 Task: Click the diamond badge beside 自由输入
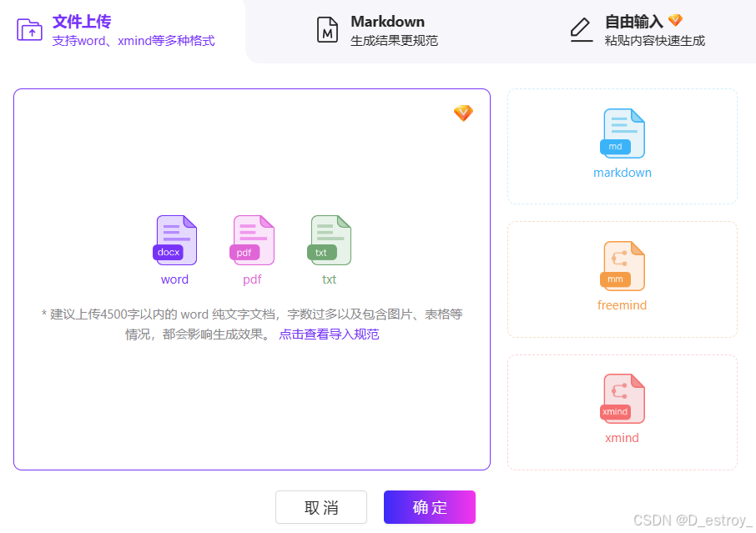point(676,20)
